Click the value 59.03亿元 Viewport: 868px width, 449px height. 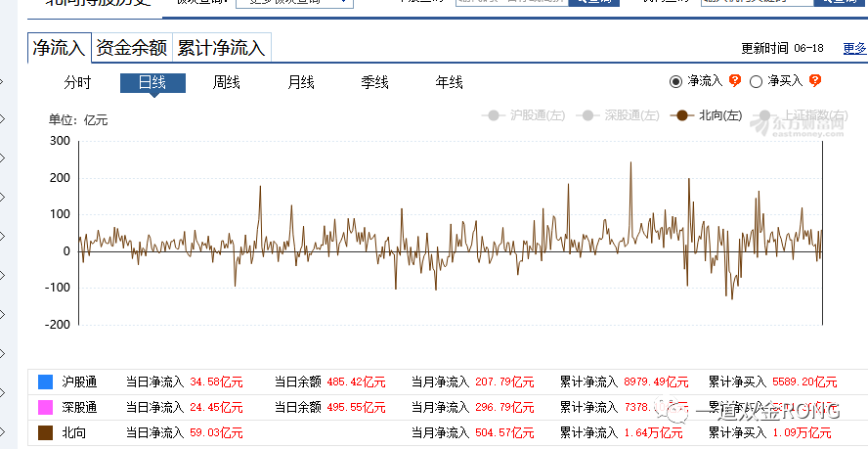coord(216,433)
